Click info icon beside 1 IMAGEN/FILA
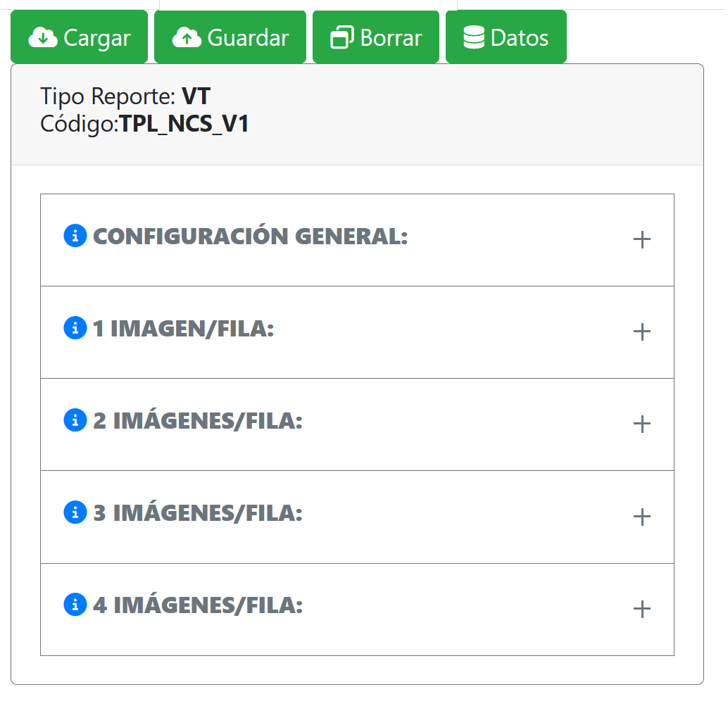 [x=75, y=328]
